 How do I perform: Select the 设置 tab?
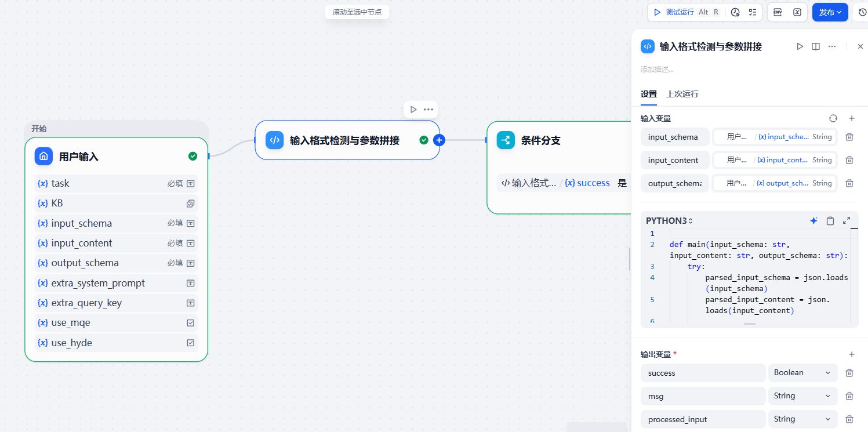649,94
